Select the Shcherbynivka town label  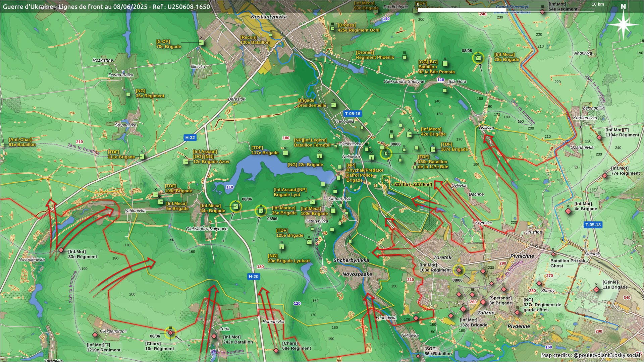click(351, 260)
